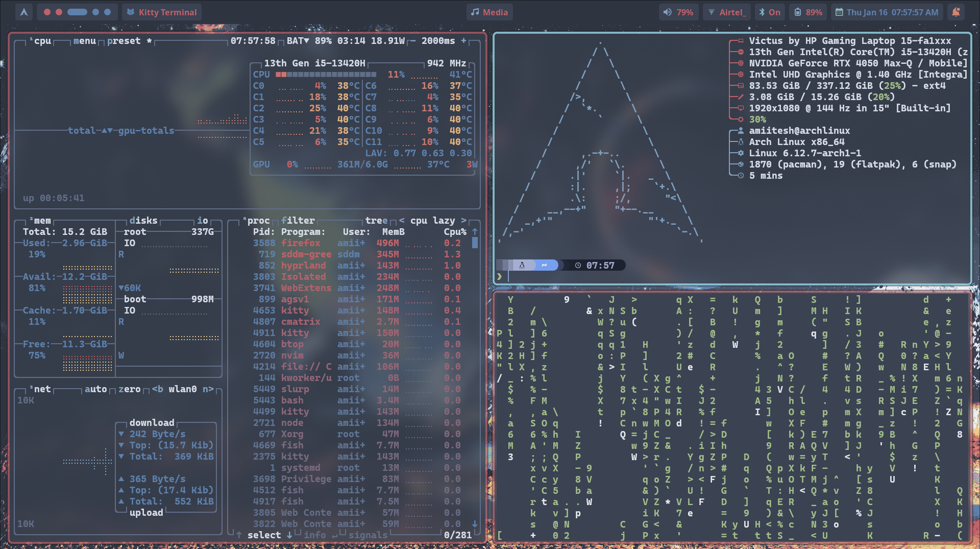Click the proc filter field
980x549 pixels.
click(298, 221)
